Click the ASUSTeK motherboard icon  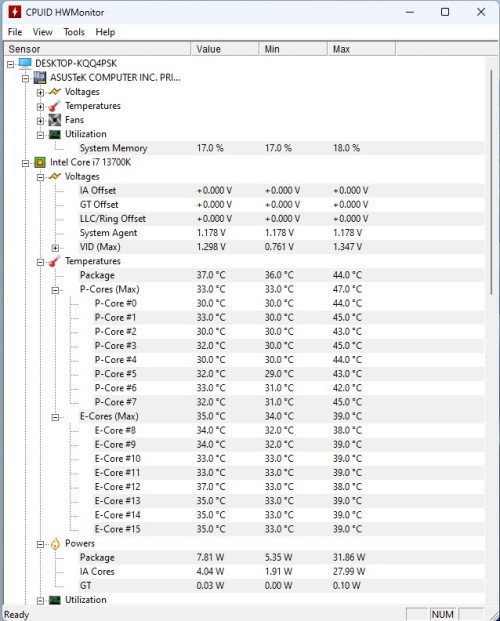point(40,78)
